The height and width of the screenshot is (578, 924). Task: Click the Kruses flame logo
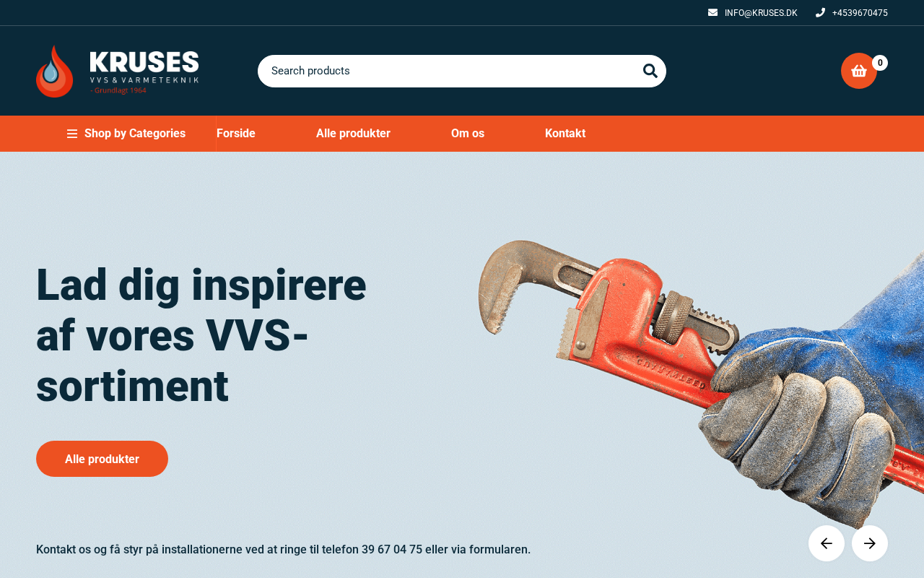click(x=55, y=72)
